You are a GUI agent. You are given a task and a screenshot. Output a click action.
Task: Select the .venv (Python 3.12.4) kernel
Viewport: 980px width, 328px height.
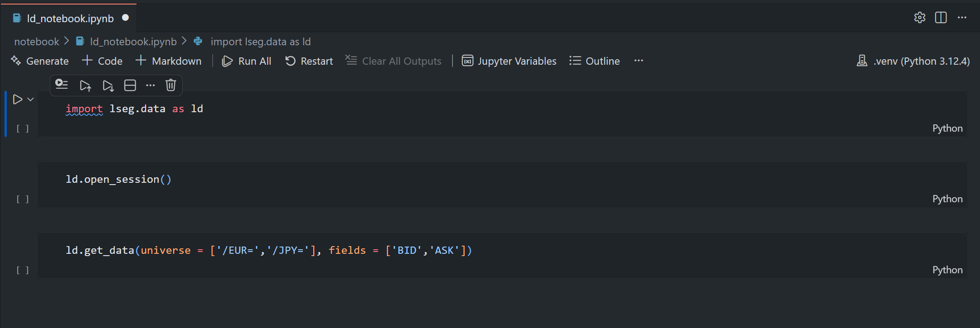pos(913,61)
